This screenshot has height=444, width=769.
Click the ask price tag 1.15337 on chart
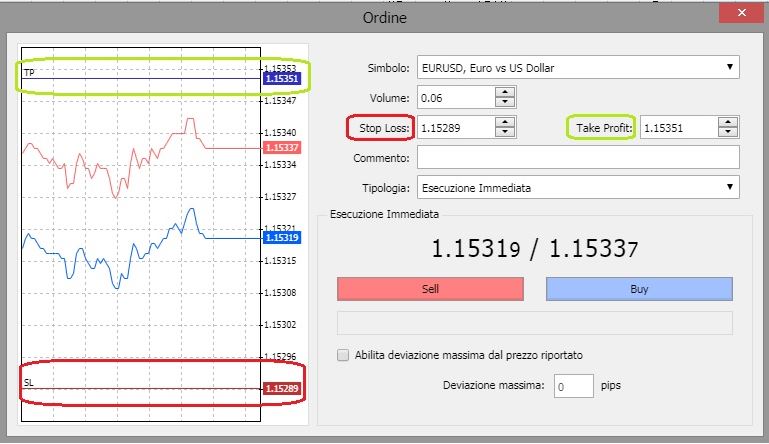coord(282,148)
